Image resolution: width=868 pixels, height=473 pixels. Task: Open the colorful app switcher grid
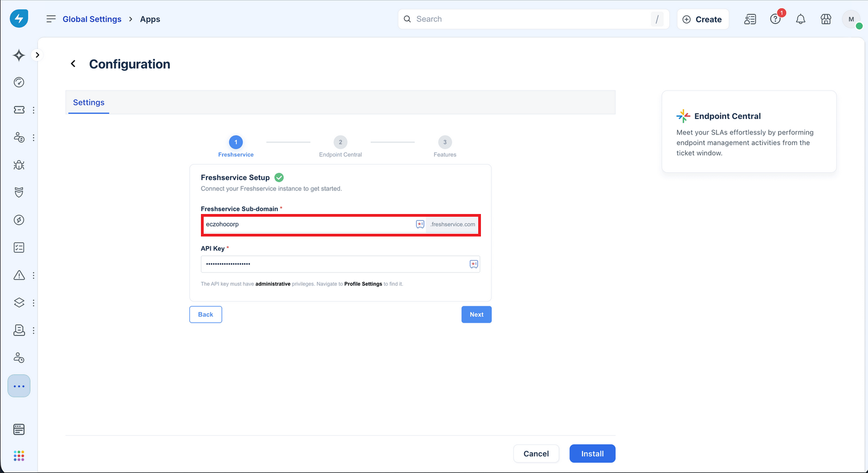pos(19,456)
